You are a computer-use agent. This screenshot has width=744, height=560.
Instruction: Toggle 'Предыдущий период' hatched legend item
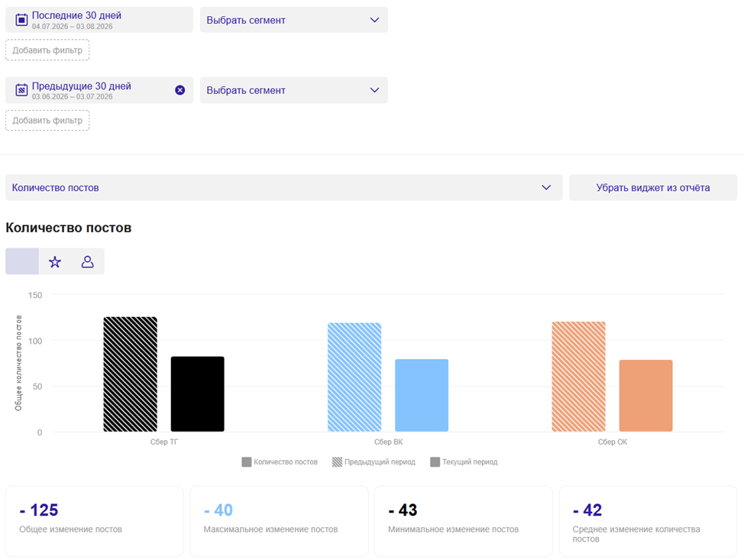tap(374, 461)
